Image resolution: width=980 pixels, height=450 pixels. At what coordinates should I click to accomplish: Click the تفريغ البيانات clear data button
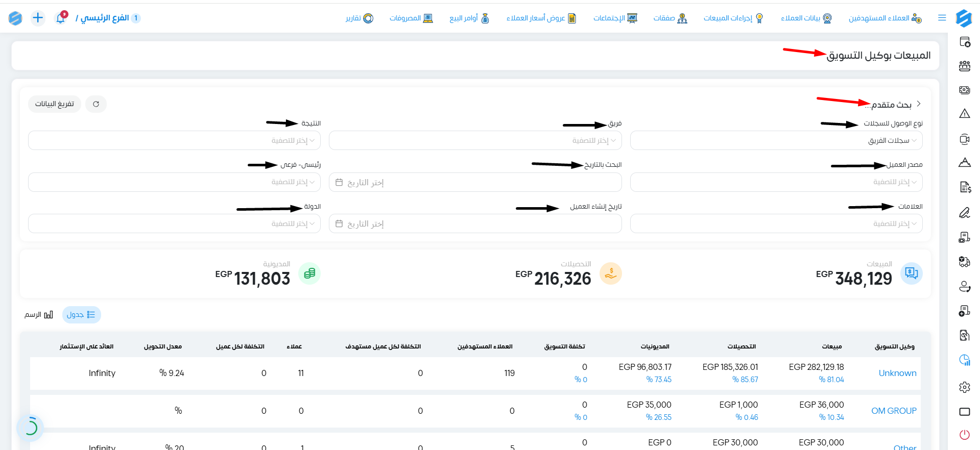click(55, 104)
